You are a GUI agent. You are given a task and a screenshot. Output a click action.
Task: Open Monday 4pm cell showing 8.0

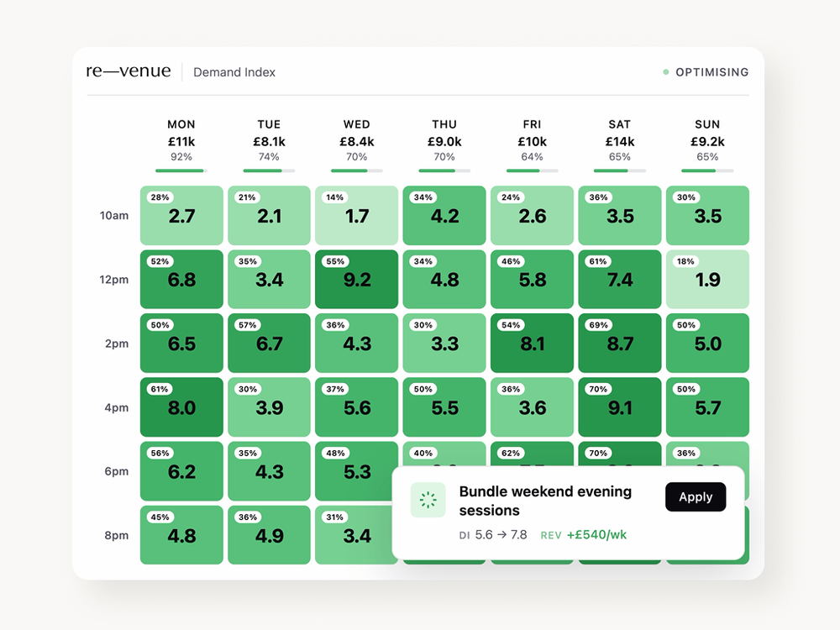(x=181, y=407)
